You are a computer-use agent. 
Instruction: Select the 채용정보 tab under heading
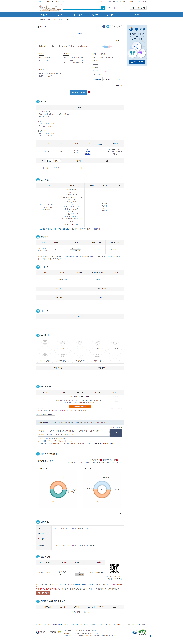click(80, 33)
